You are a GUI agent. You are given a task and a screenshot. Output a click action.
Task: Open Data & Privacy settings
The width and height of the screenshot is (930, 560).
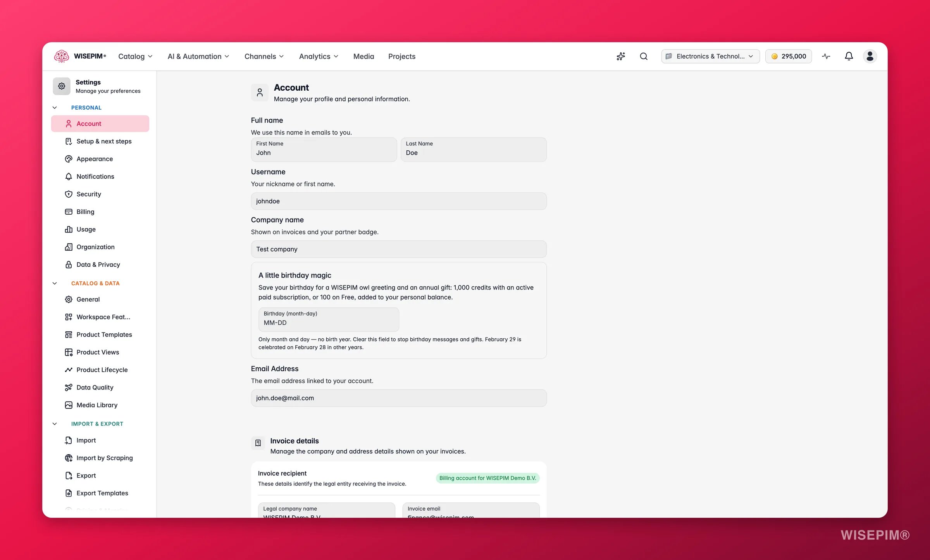tap(100, 265)
